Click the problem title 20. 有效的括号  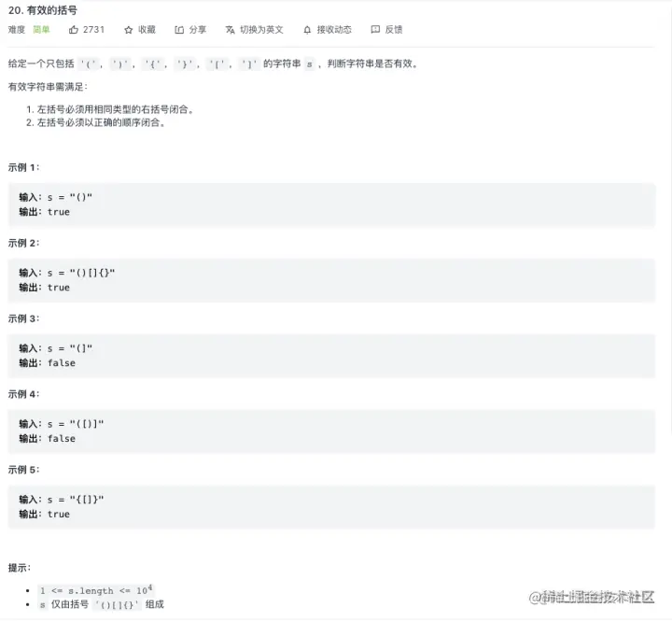pos(43,10)
